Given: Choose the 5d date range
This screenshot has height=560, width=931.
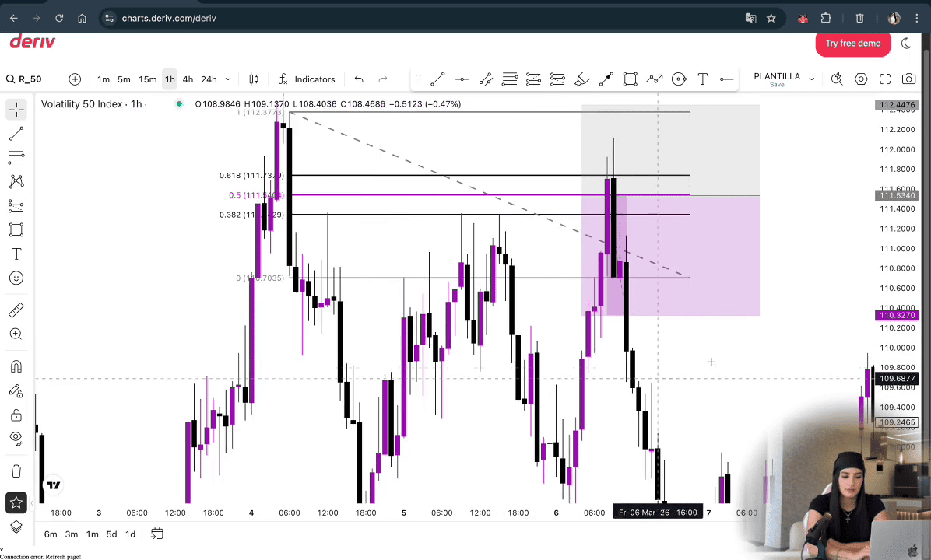Looking at the screenshot, I should pos(112,534).
